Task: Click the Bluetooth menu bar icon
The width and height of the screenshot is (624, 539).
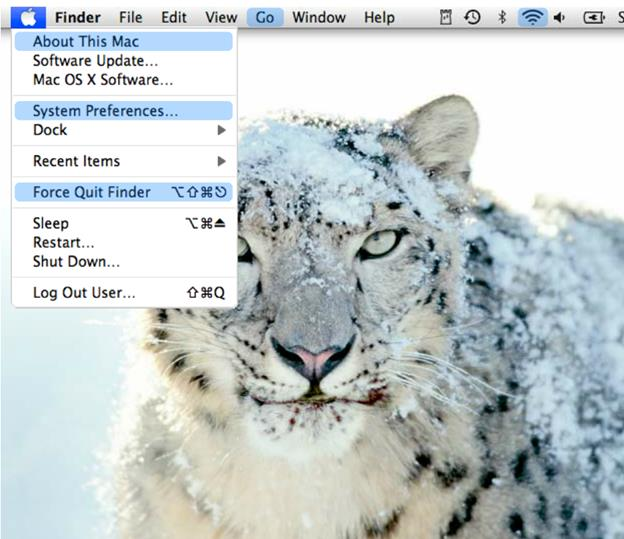Action: pyautogui.click(x=502, y=17)
